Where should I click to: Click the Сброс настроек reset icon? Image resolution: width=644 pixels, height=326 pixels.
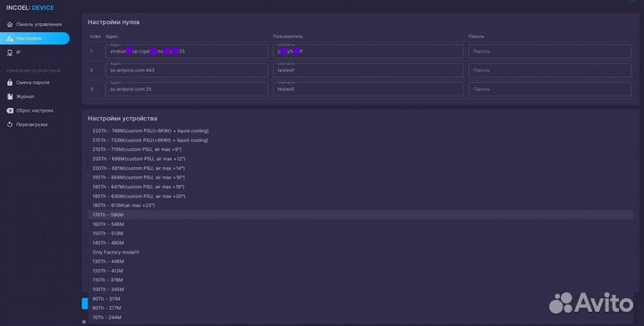(10, 111)
